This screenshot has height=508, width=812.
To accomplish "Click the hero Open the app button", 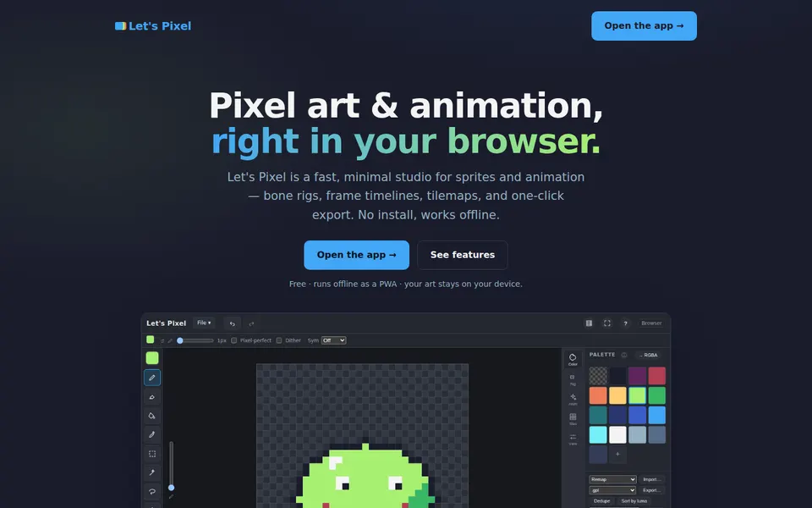I will coord(356,255).
